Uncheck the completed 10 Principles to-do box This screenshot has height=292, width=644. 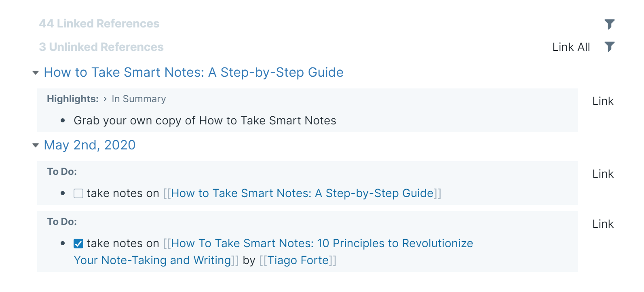tap(78, 244)
